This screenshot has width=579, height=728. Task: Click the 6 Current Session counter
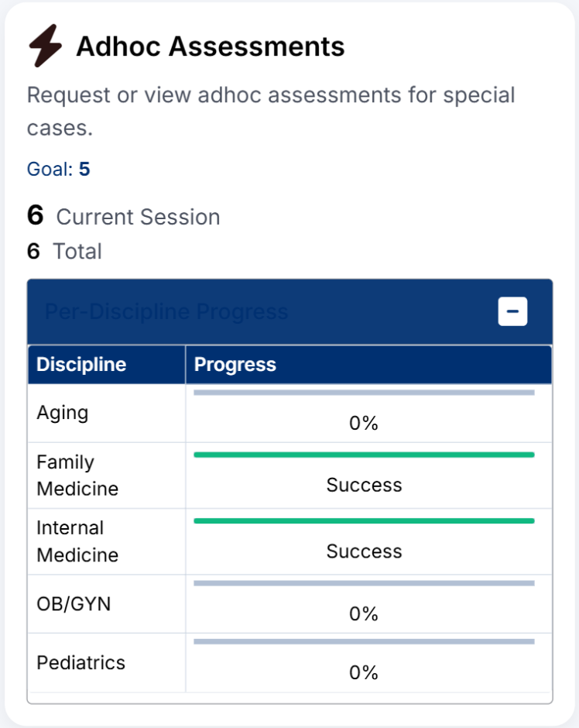coord(122,217)
